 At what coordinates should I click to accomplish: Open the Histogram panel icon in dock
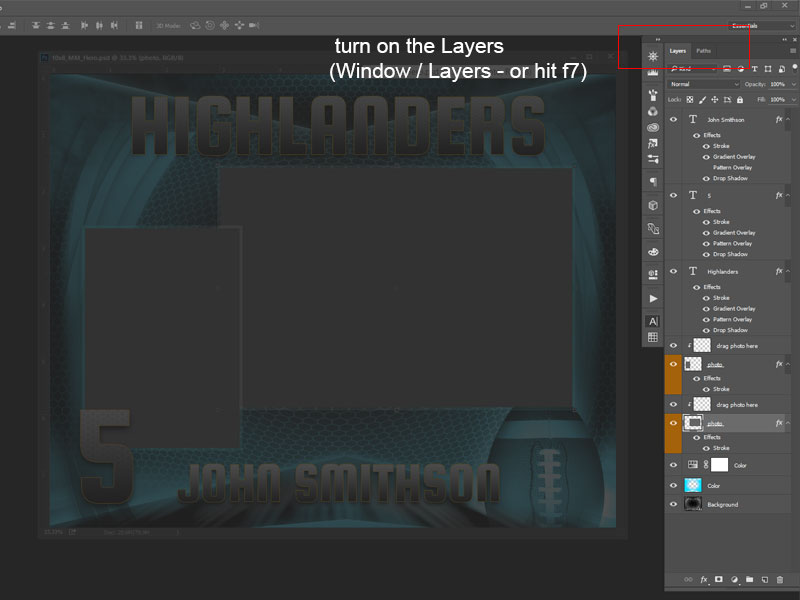pos(653,73)
